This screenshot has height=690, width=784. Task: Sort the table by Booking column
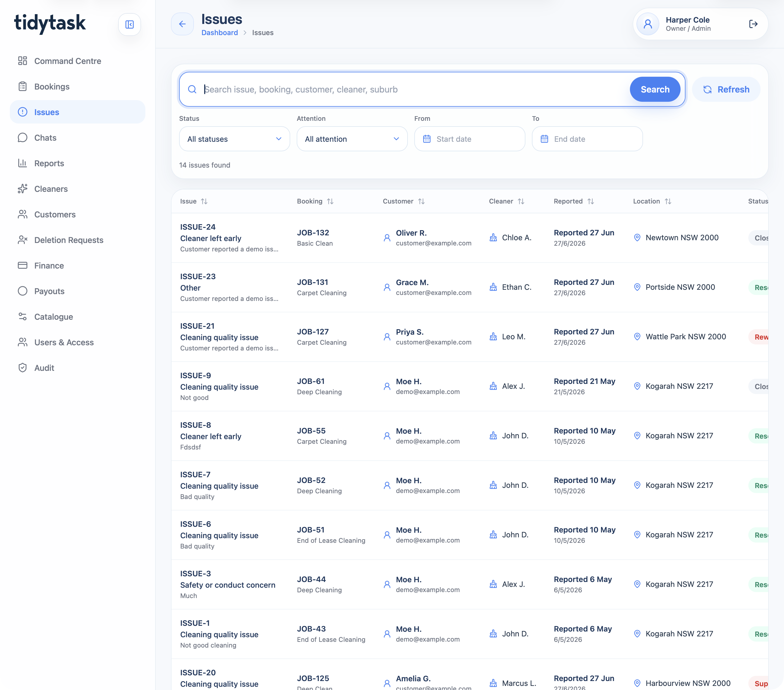(x=330, y=201)
